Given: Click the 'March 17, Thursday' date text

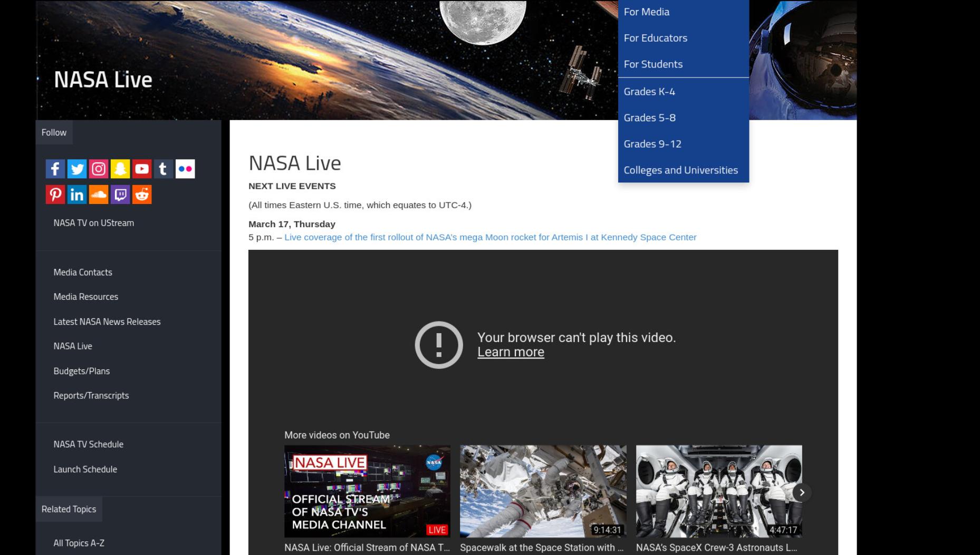Looking at the screenshot, I should pos(292,224).
